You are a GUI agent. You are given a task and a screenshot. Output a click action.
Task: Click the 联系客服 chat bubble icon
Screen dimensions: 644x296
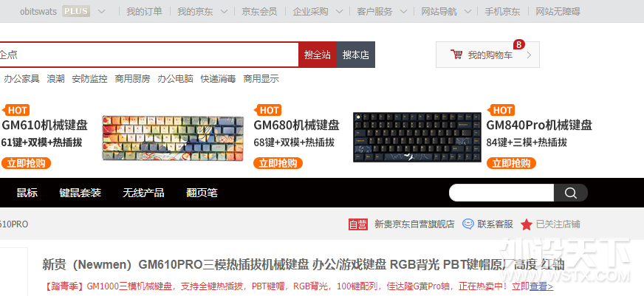click(468, 224)
